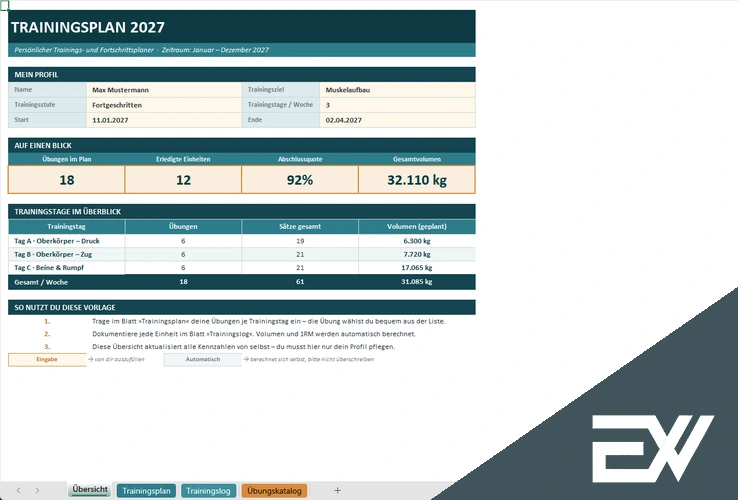The height and width of the screenshot is (500, 738).
Task: Select the Trainingsstufe cell 'Fortgeschritten'
Action: pos(164,105)
